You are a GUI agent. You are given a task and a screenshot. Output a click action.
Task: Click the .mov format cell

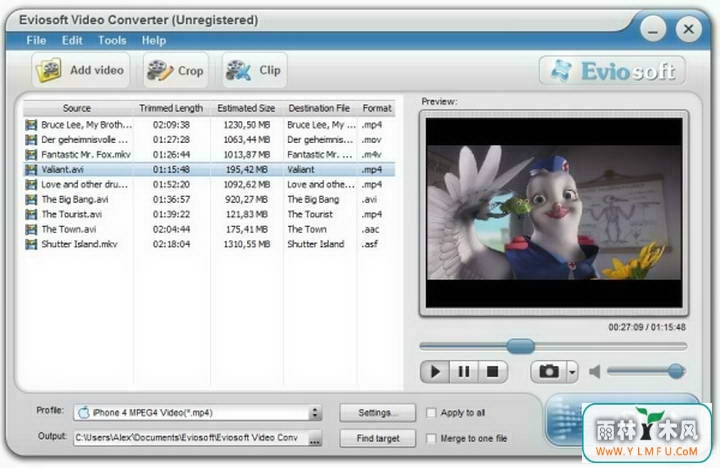371,140
